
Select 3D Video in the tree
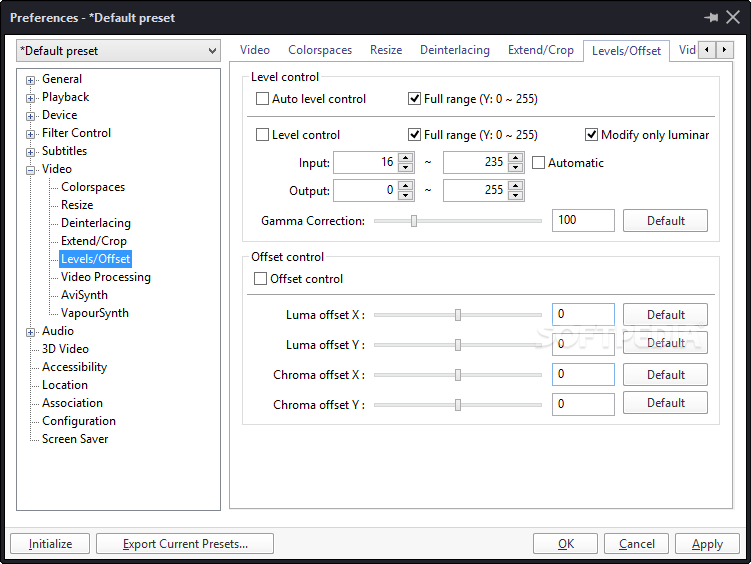pyautogui.click(x=65, y=349)
